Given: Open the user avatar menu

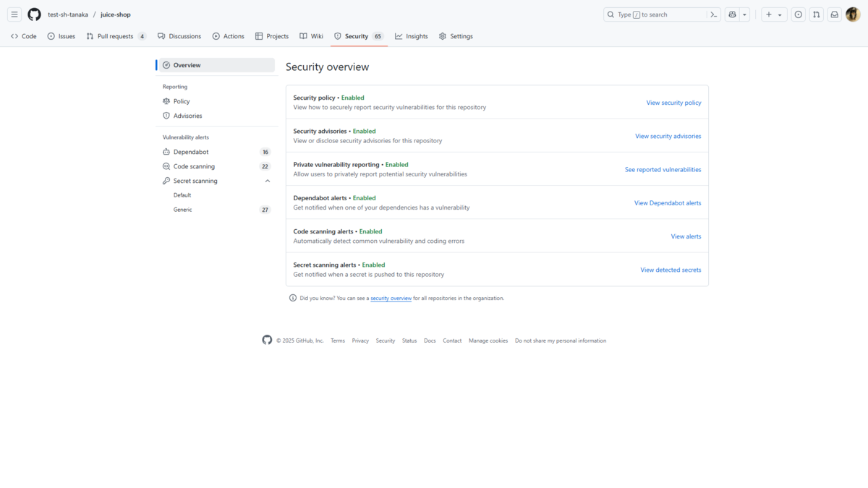Looking at the screenshot, I should [x=853, y=14].
